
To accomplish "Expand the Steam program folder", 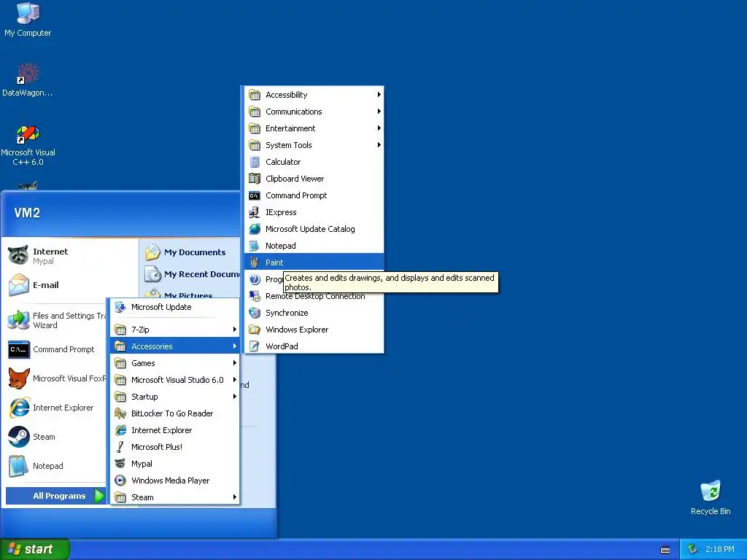I will click(x=174, y=497).
